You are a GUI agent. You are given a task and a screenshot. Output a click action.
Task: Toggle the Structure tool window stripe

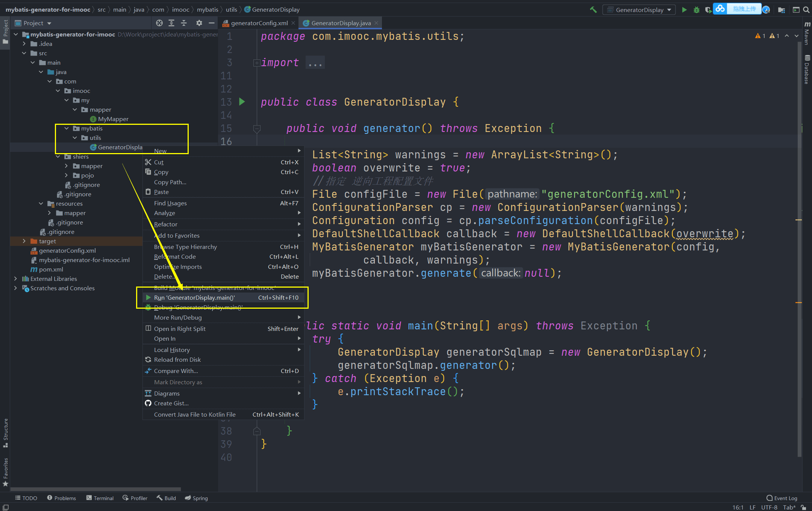pos(5,432)
